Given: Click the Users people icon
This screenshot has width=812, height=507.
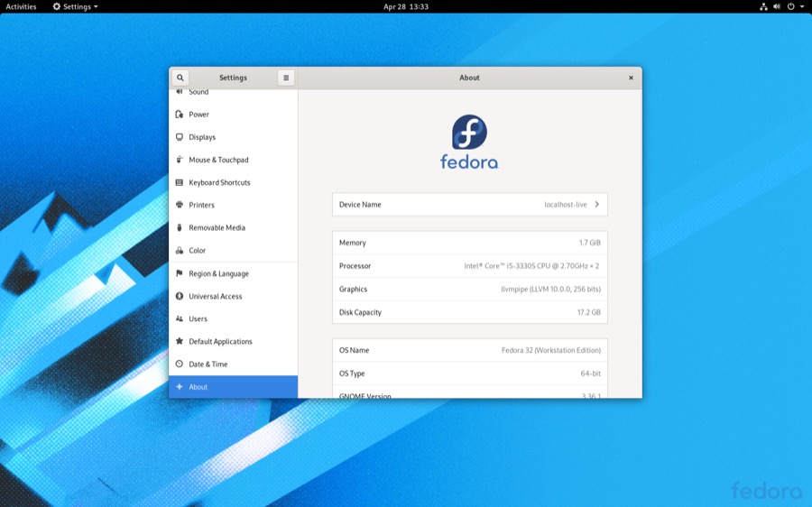Looking at the screenshot, I should 180,318.
